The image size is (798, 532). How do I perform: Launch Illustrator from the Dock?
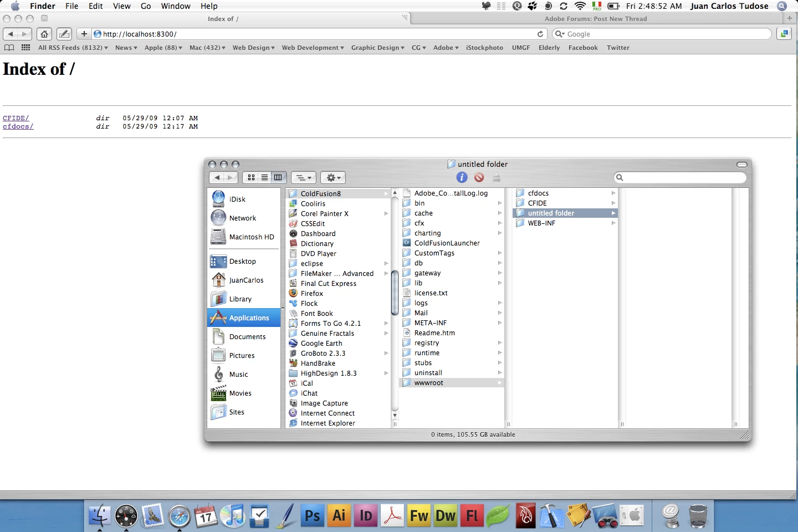click(339, 516)
